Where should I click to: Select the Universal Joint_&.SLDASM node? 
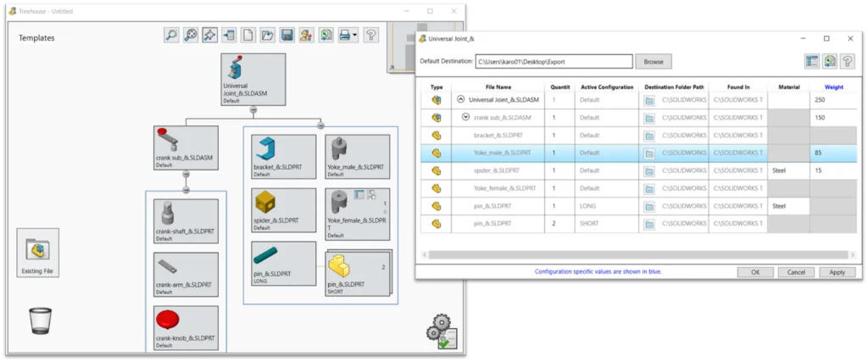[253, 79]
